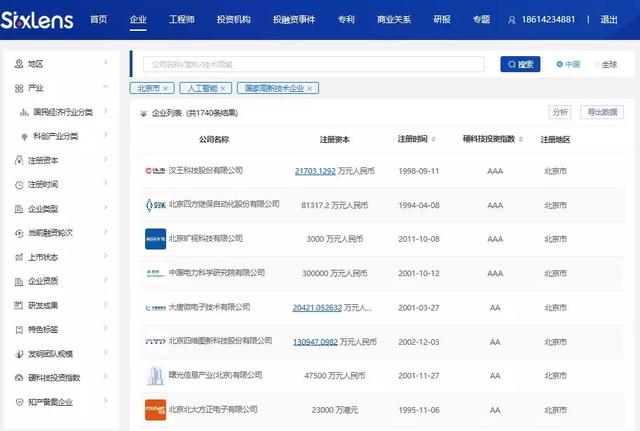Open 中国电力科学研究院有限公司 company

pos(217,273)
